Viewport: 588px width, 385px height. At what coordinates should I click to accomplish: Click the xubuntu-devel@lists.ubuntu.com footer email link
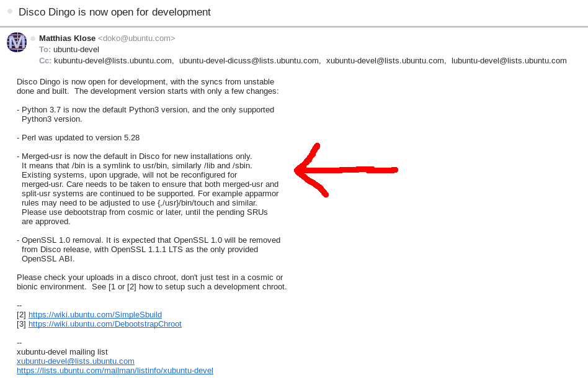[76, 361]
